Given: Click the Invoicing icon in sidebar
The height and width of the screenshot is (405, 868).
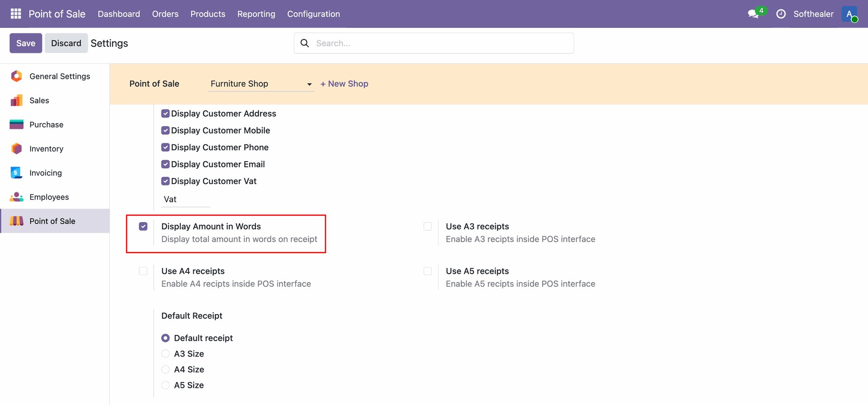Looking at the screenshot, I should tap(16, 173).
